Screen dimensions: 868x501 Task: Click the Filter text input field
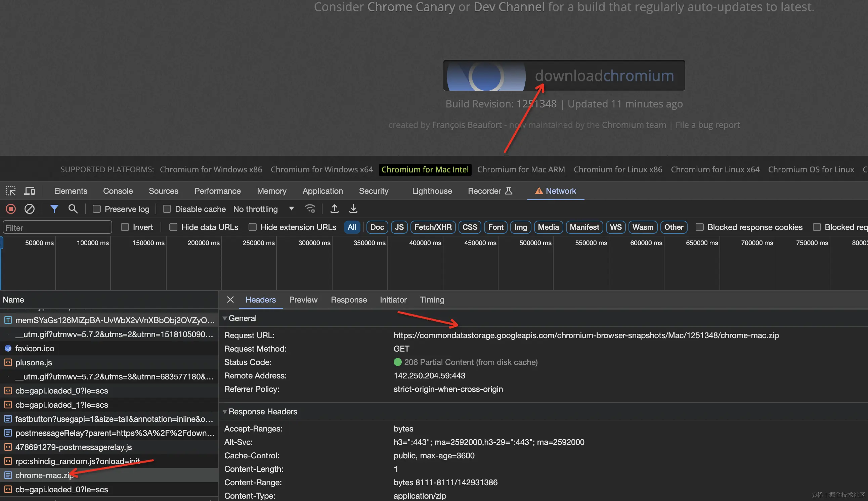[x=57, y=227]
